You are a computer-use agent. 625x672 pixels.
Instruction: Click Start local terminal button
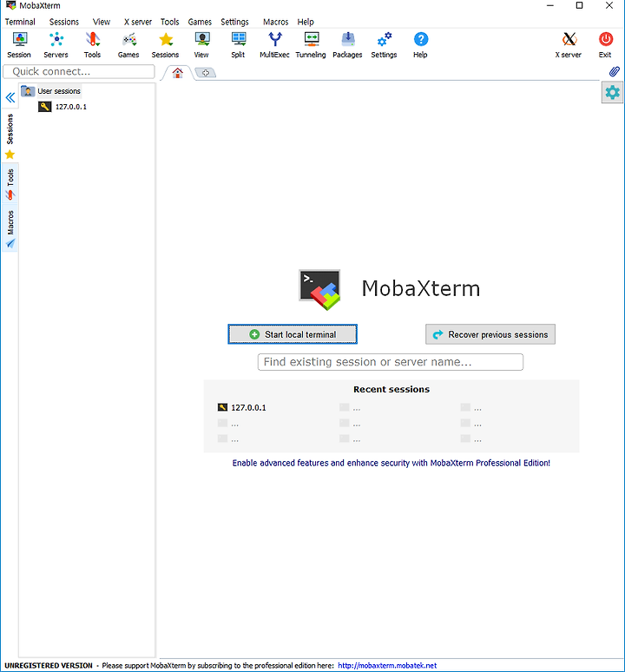click(293, 334)
